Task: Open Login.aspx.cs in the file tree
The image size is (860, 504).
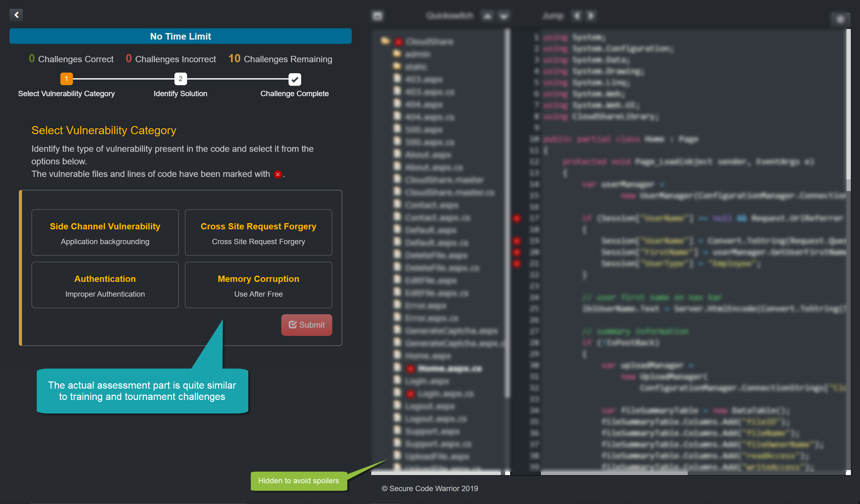Action: (x=445, y=394)
